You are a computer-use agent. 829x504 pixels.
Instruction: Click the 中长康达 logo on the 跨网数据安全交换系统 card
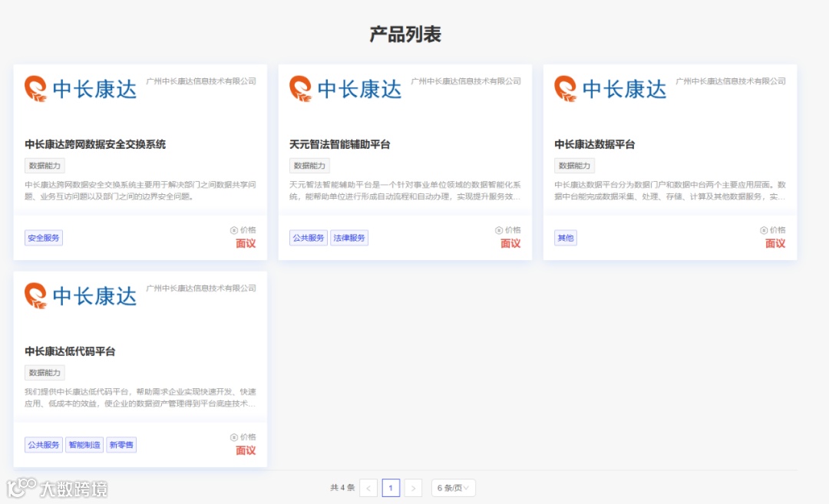click(81, 89)
